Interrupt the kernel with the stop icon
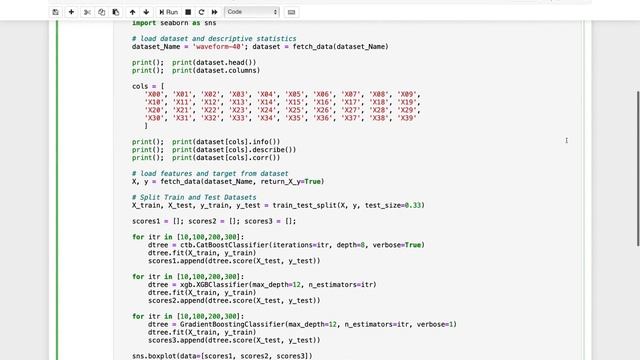Viewport: 640px width, 360px height. click(188, 12)
